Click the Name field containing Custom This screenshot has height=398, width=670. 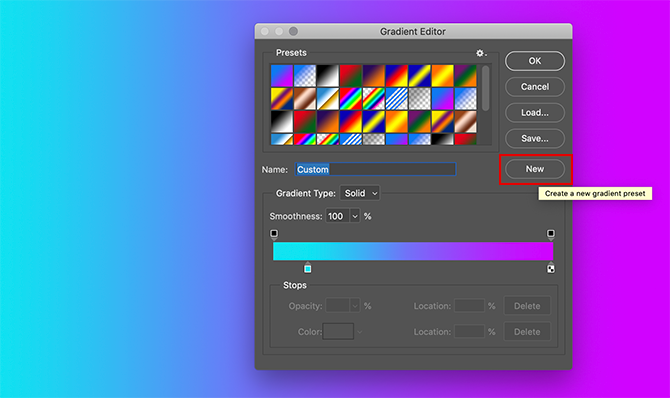pos(376,169)
